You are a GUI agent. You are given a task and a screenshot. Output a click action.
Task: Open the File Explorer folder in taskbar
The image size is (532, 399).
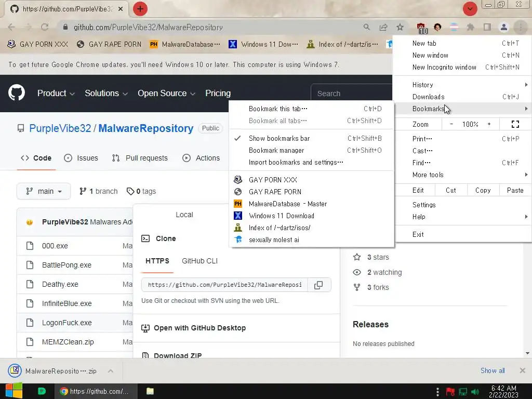[x=150, y=391]
